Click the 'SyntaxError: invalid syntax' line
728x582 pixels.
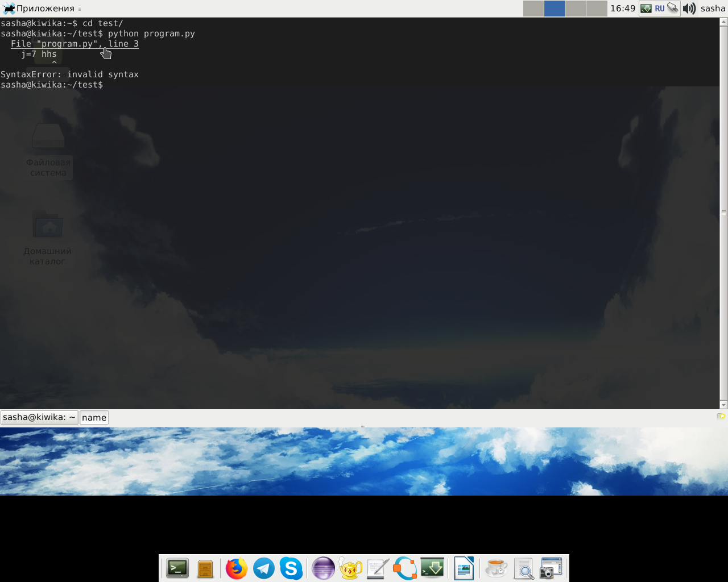(69, 74)
